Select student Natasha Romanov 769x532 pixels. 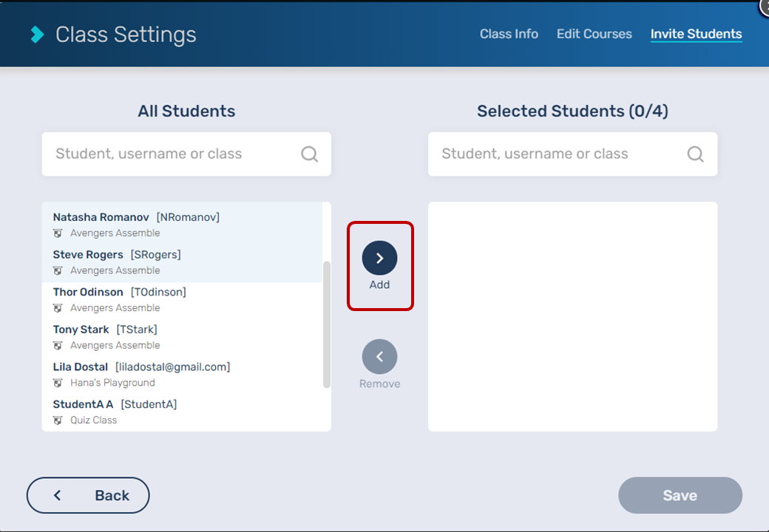click(182, 225)
